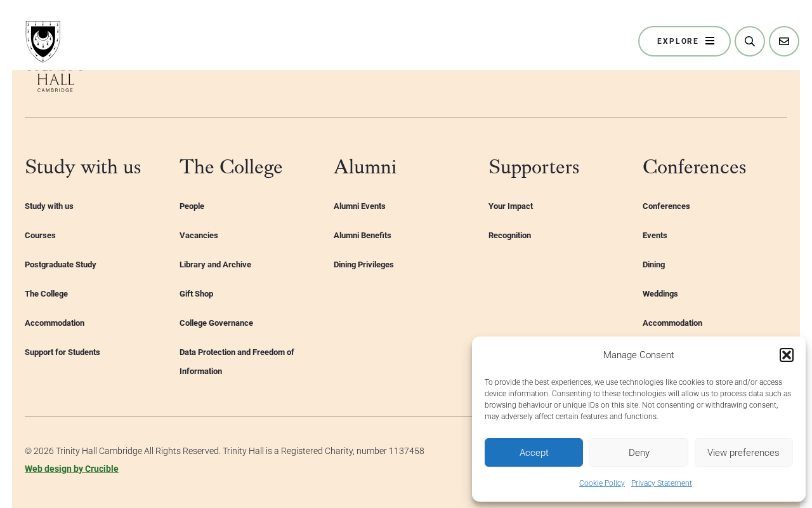
Task: Visit the Your Impact page
Action: (x=511, y=206)
